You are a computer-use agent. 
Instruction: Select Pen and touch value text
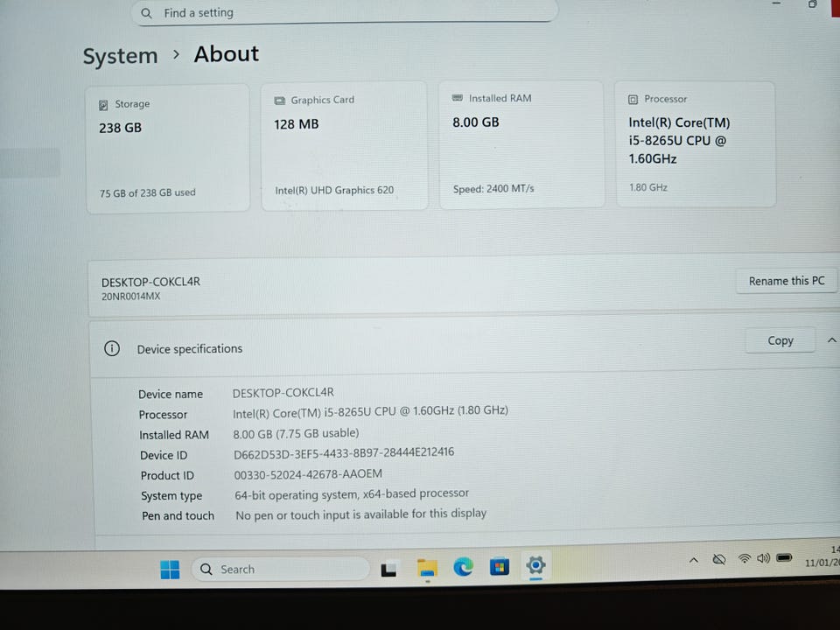[x=361, y=514]
